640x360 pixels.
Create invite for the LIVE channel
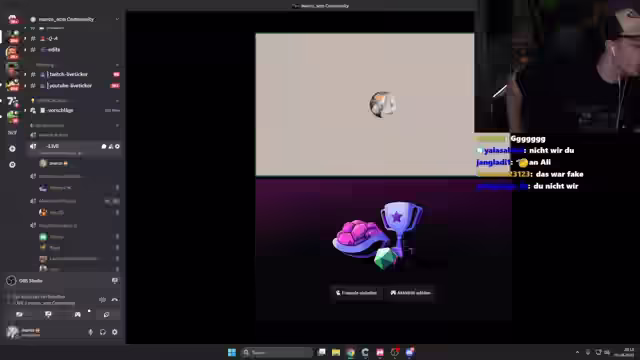(111, 146)
